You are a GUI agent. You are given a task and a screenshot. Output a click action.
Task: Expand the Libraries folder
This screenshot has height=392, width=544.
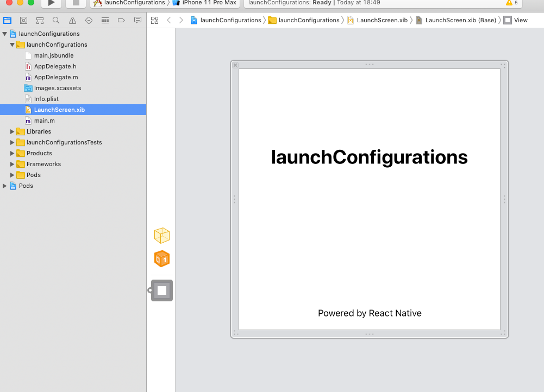[12, 132]
